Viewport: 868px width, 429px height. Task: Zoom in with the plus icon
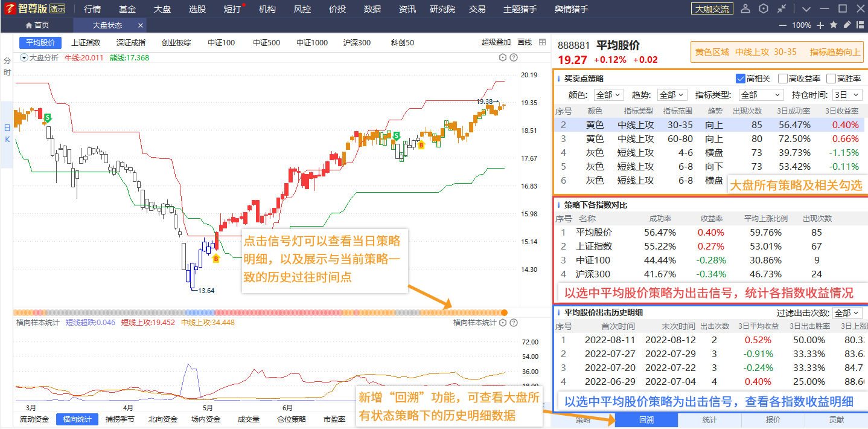820,25
